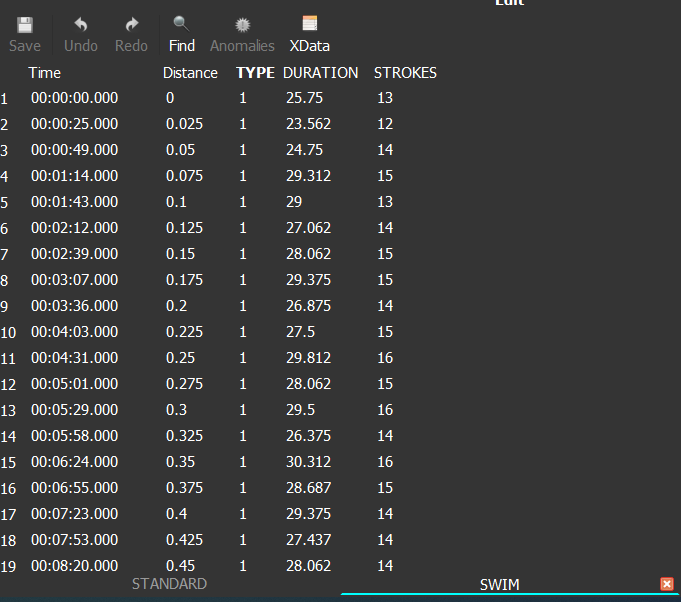Click the STROKES column header
Image resolution: width=681 pixels, height=602 pixels.
405,73
